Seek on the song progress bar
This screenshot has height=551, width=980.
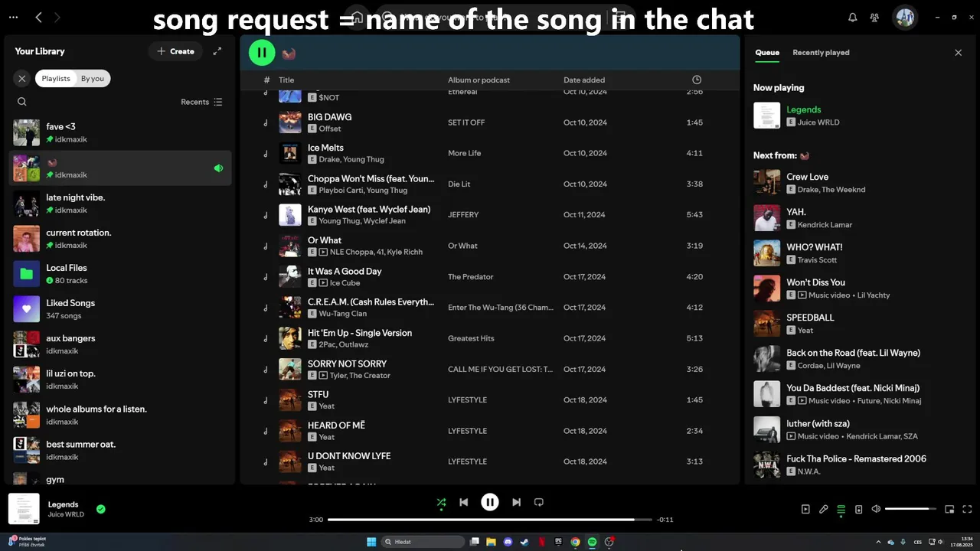tap(490, 520)
